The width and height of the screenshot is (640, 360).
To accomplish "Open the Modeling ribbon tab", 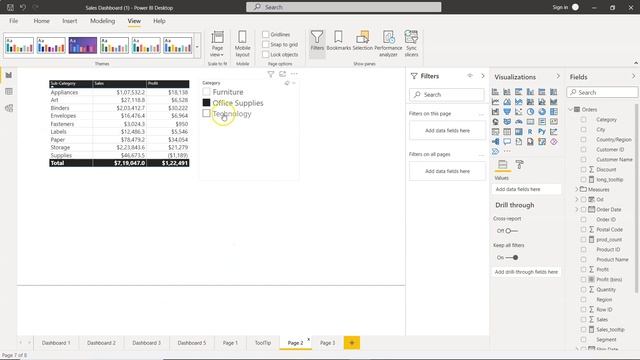I will point(102,21).
